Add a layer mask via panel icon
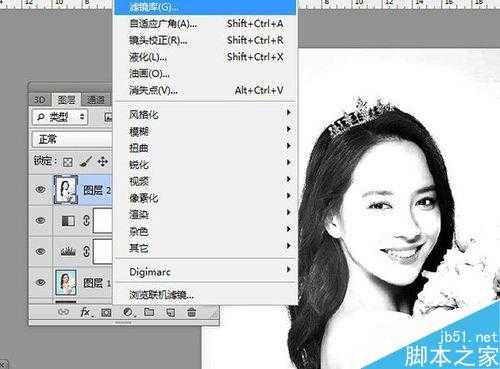This screenshot has height=369, width=500. point(106,312)
